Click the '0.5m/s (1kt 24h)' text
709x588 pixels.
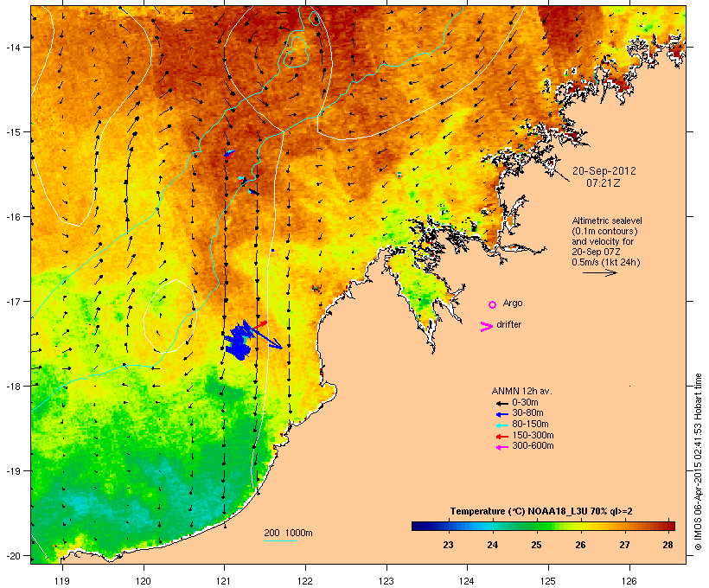pyautogui.click(x=606, y=262)
